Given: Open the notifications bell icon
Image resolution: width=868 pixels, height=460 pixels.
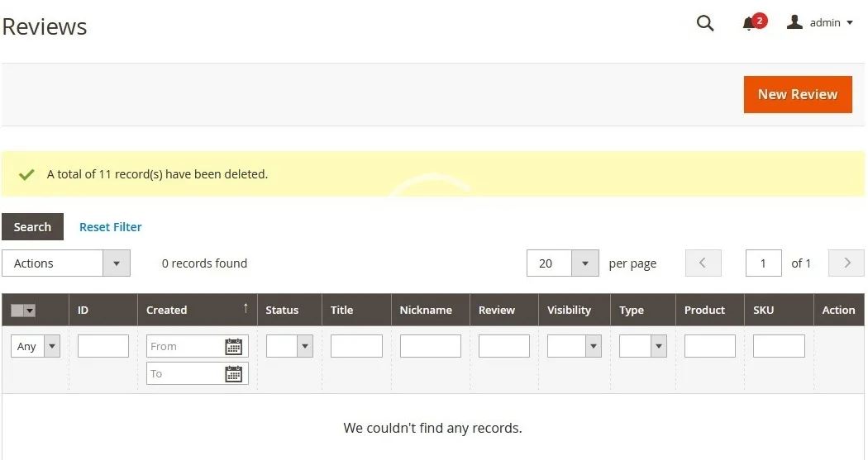Looking at the screenshot, I should point(750,23).
